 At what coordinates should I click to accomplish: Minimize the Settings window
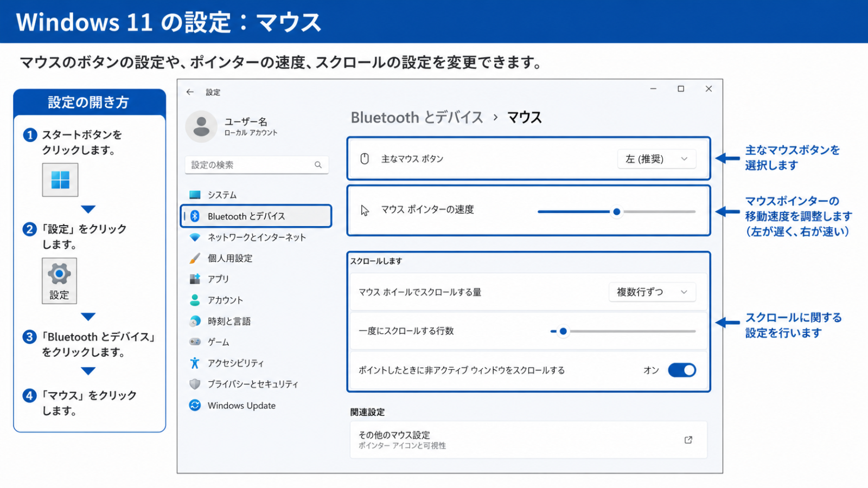pos(653,89)
